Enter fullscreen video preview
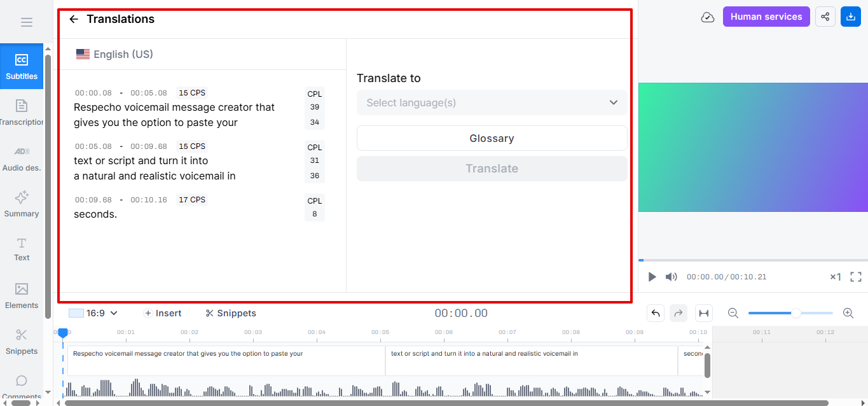868x406 pixels. (x=855, y=276)
